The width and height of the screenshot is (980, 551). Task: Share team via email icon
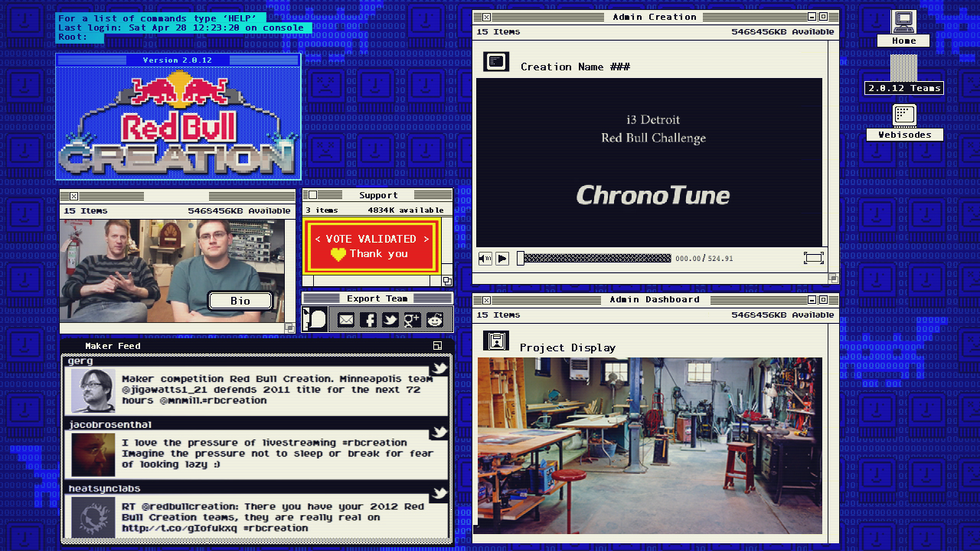[x=347, y=320]
